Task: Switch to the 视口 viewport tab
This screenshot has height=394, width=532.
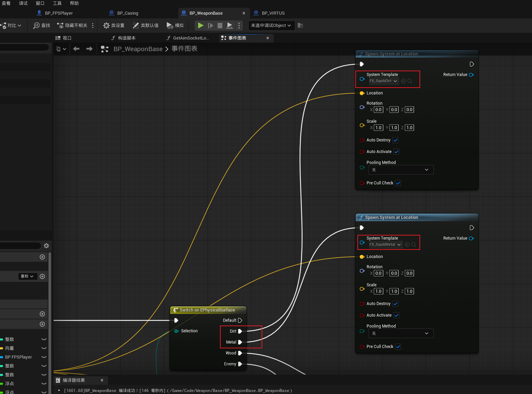Action: (63, 38)
